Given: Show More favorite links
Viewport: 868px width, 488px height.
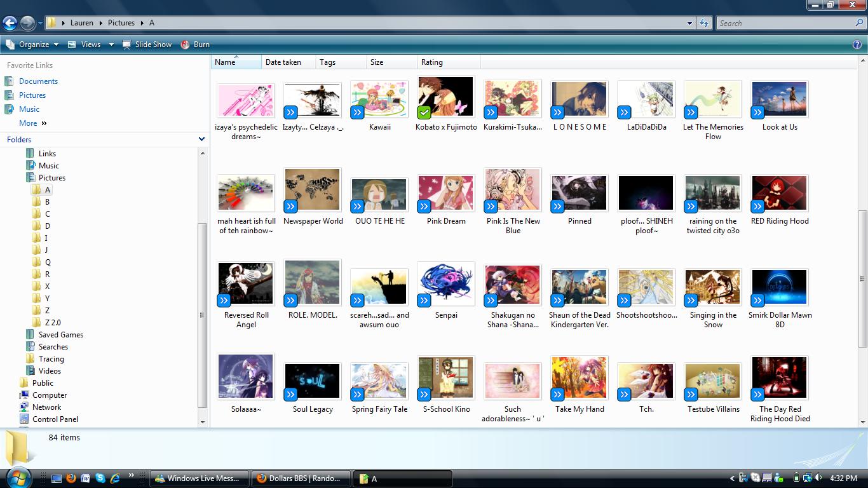Looking at the screenshot, I should pyautogui.click(x=32, y=123).
